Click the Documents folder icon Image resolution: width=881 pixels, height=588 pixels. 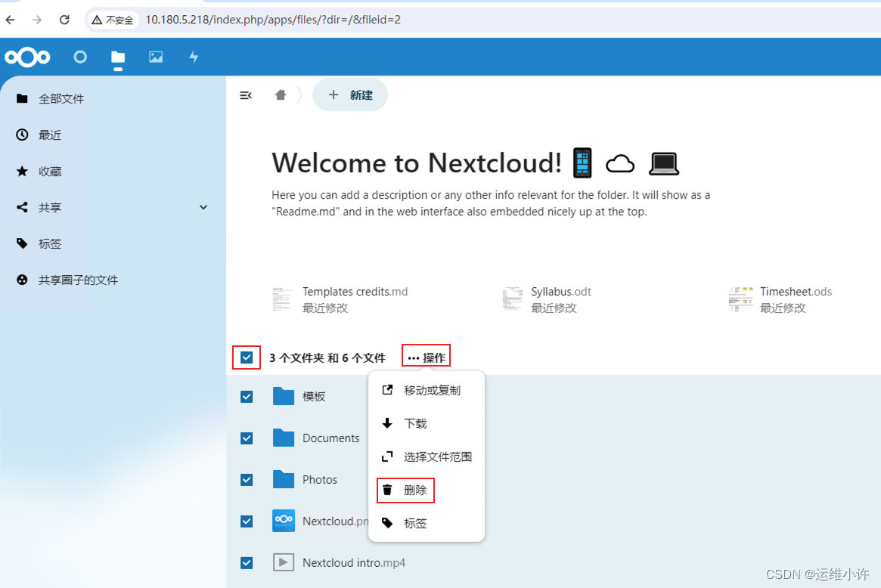pos(284,438)
